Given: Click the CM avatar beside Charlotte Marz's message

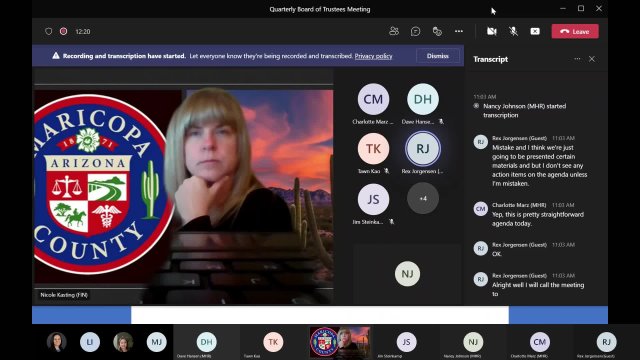Looking at the screenshot, I should pyautogui.click(x=480, y=209).
